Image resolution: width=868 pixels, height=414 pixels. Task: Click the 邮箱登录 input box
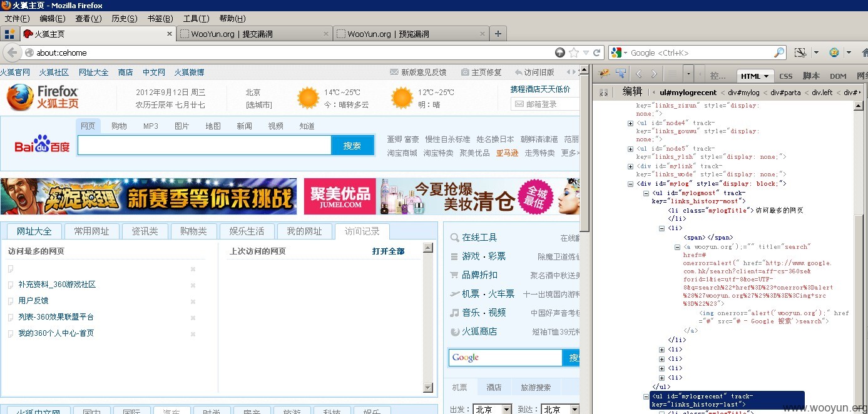(x=546, y=104)
